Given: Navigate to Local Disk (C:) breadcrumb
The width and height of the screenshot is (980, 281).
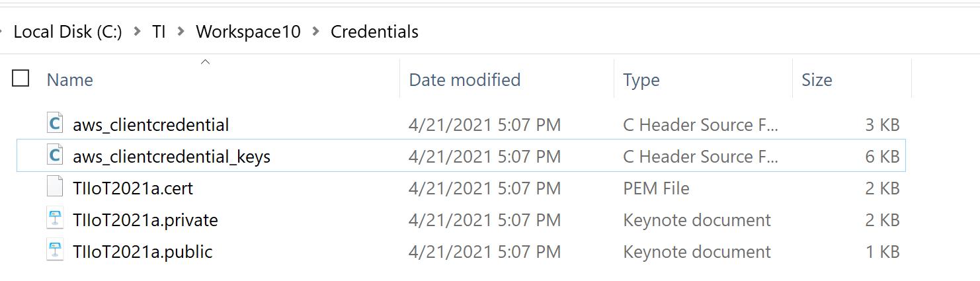Looking at the screenshot, I should [67, 32].
